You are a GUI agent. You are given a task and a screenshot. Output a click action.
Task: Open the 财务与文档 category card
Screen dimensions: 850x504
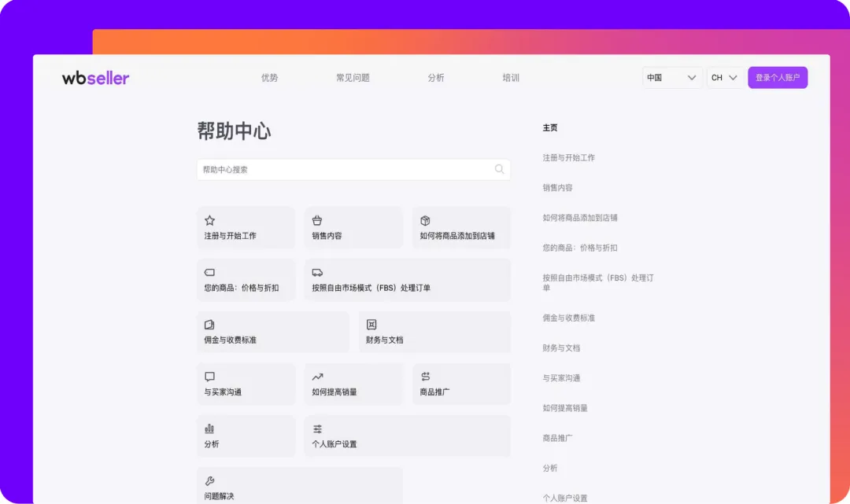tap(434, 332)
